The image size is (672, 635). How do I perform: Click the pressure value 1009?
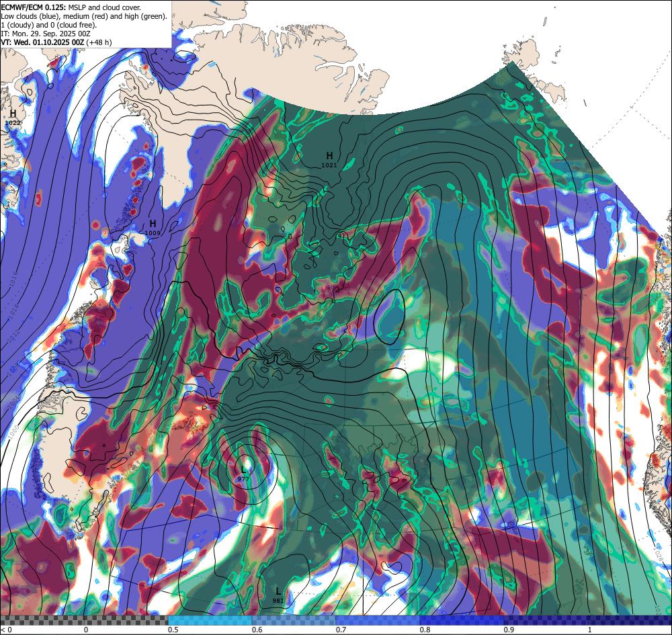[153, 233]
